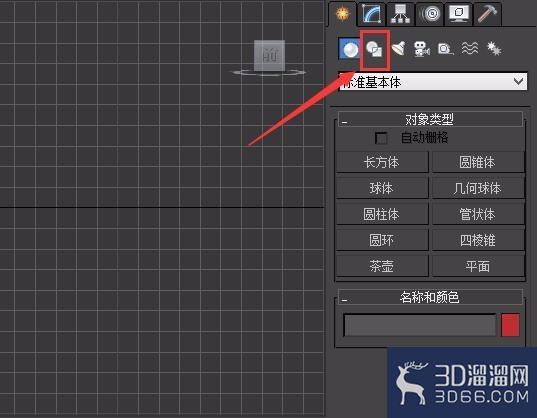Open the red object color swatch
The image size is (537, 418).
[510, 325]
